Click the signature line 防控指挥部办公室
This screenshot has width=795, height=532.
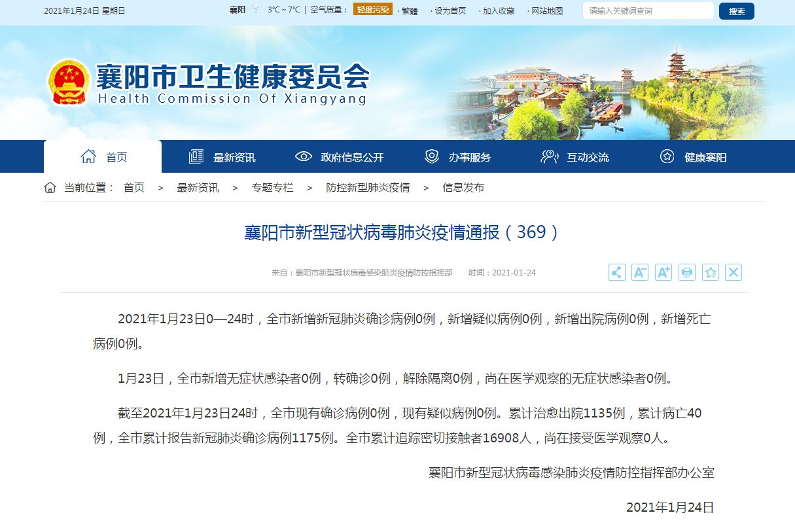point(571,472)
